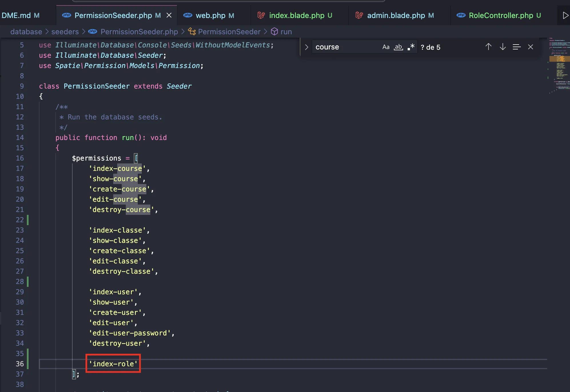Click Find in Selection icon

point(517,47)
